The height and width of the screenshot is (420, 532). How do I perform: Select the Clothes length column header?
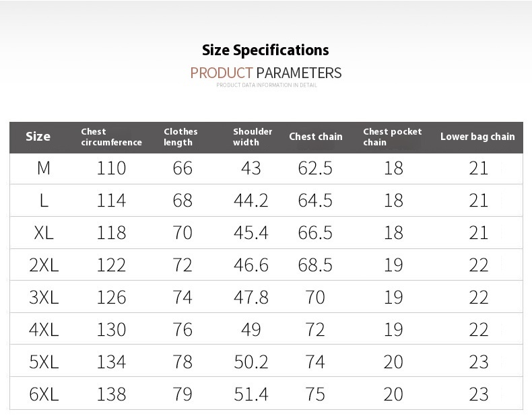[180, 137]
